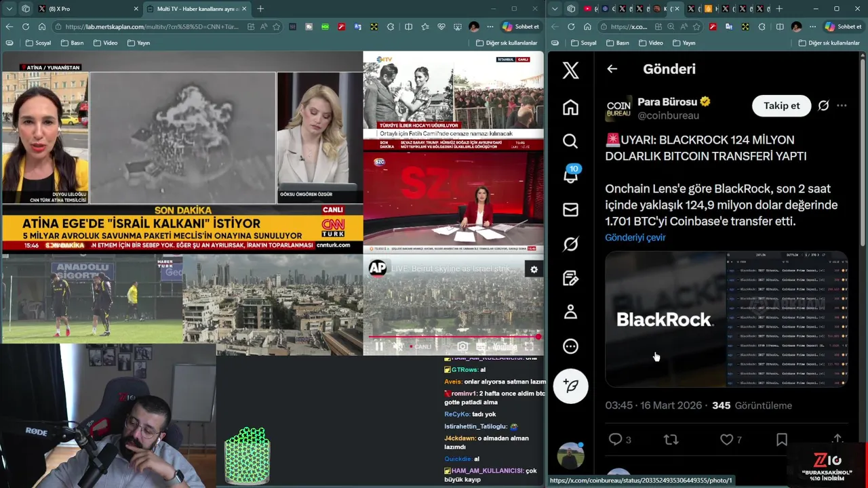Screen dimensions: 868x488
Task: Open Coin Bureau avatar image
Action: (618, 108)
